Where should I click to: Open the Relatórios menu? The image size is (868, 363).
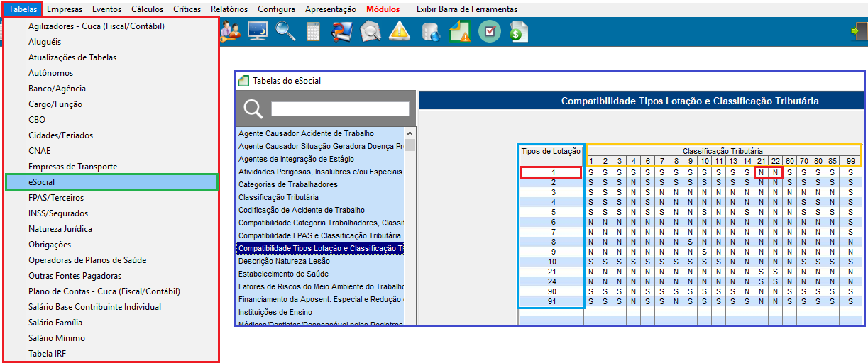click(229, 9)
